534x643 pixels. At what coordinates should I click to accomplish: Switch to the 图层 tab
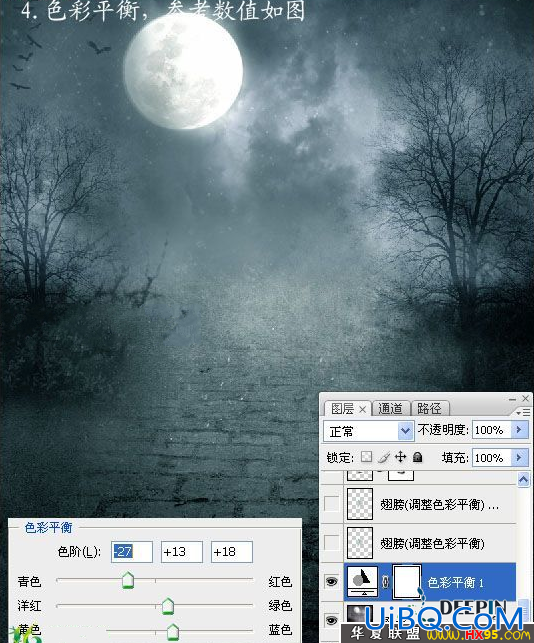coord(342,408)
